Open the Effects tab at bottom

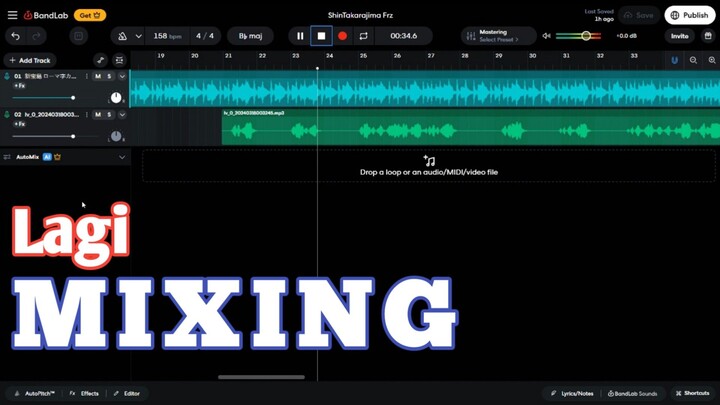coord(85,393)
